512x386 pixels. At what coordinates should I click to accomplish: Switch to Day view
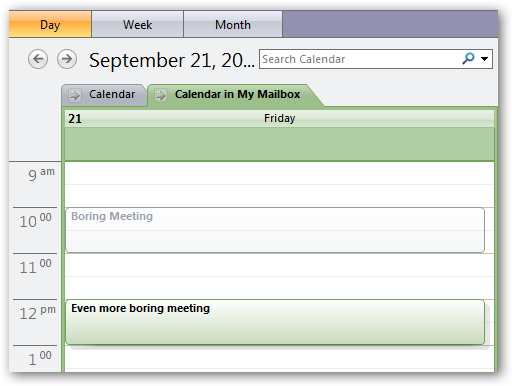(x=50, y=24)
